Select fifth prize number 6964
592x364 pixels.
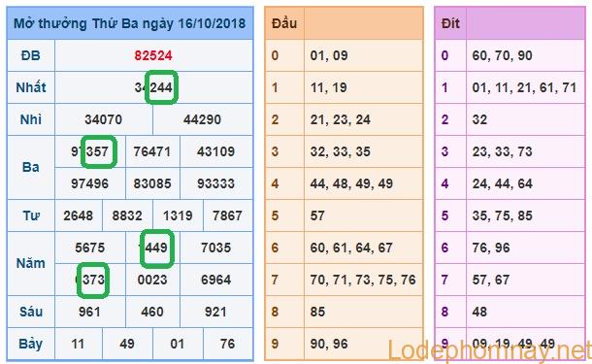point(216,281)
